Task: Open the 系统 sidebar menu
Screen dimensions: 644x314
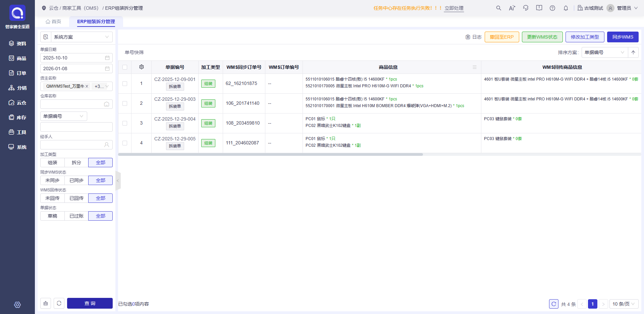Action: [x=17, y=147]
